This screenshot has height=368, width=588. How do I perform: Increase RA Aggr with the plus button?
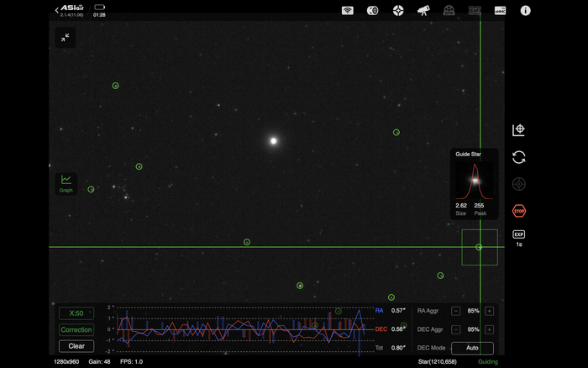point(489,311)
